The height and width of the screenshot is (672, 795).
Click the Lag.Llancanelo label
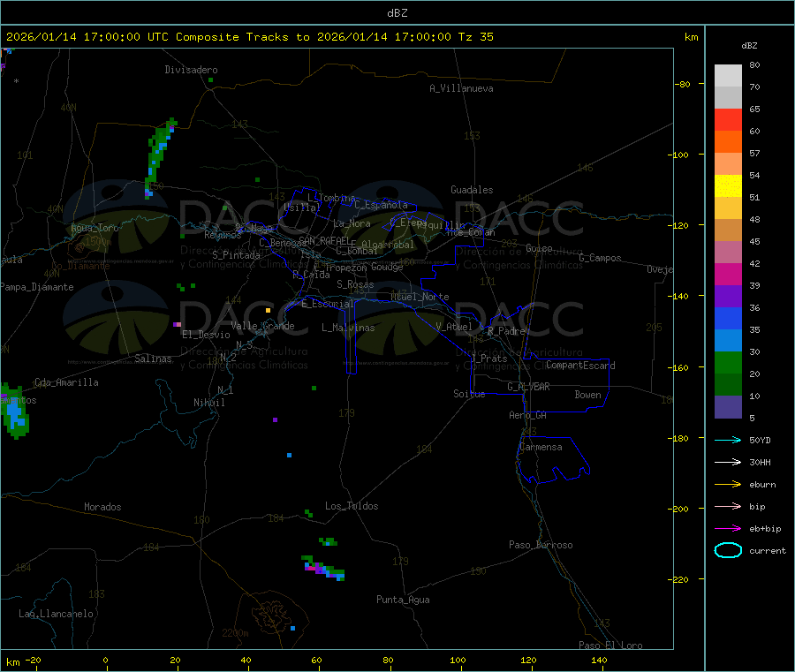coord(56,614)
